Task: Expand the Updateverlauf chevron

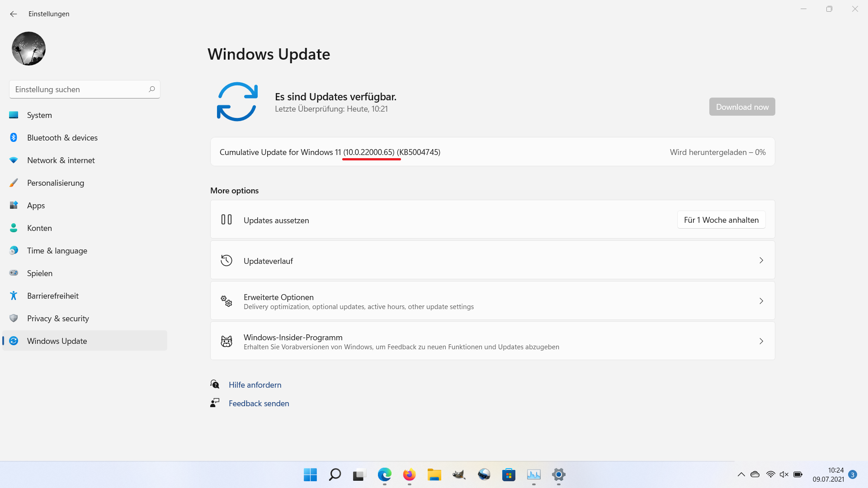Action: (x=761, y=261)
